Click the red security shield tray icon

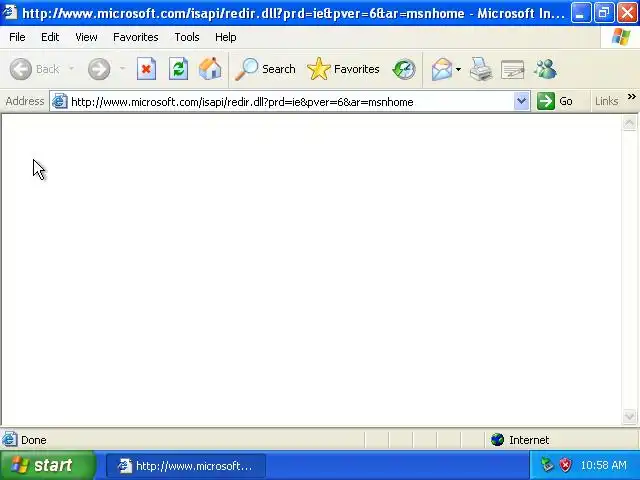click(x=565, y=465)
